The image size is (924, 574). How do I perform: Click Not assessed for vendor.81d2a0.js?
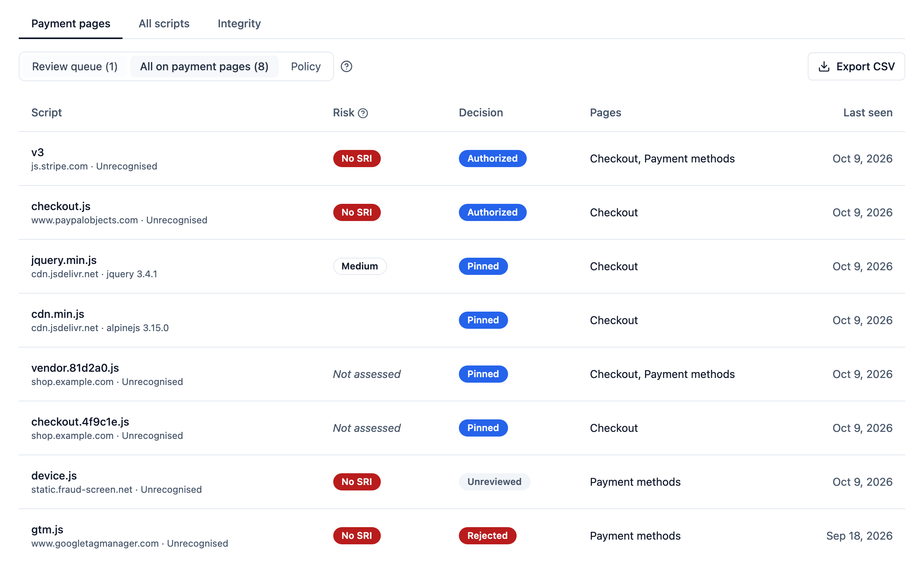pos(366,374)
